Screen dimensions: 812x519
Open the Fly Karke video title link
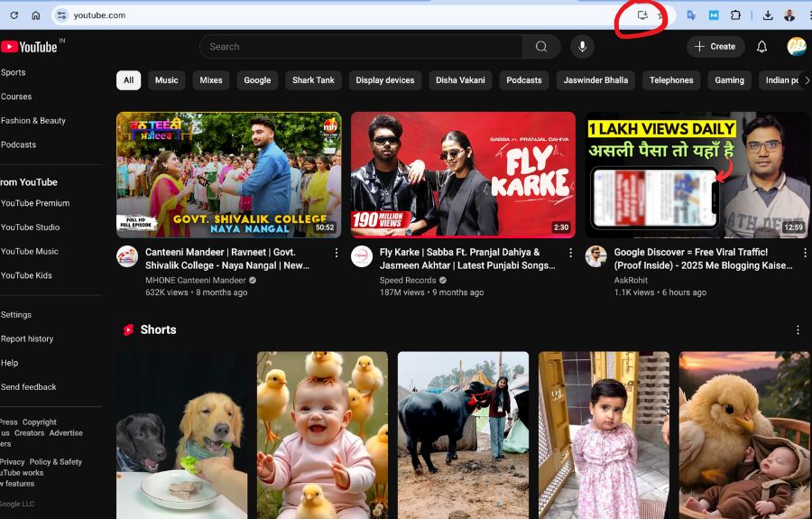click(467, 258)
